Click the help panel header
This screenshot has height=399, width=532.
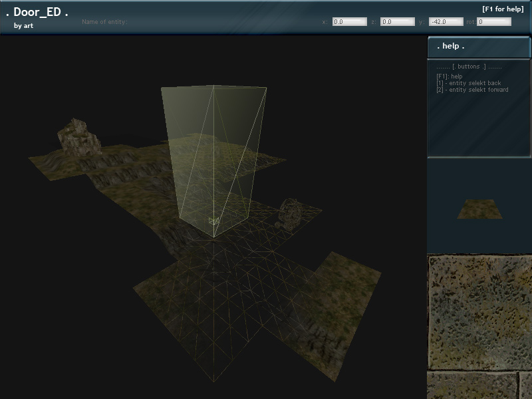tap(479, 47)
